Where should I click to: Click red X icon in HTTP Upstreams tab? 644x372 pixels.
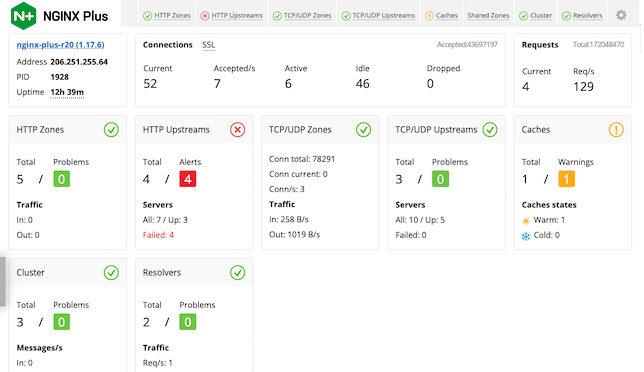click(205, 16)
